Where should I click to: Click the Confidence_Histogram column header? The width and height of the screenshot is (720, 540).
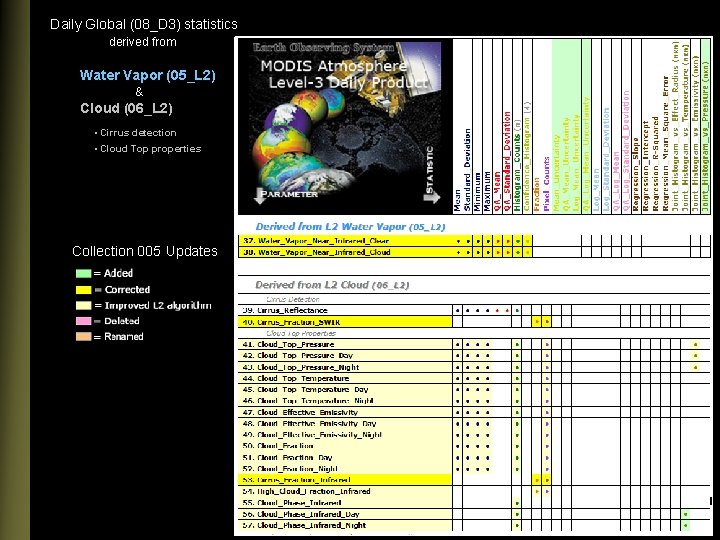tap(527, 157)
